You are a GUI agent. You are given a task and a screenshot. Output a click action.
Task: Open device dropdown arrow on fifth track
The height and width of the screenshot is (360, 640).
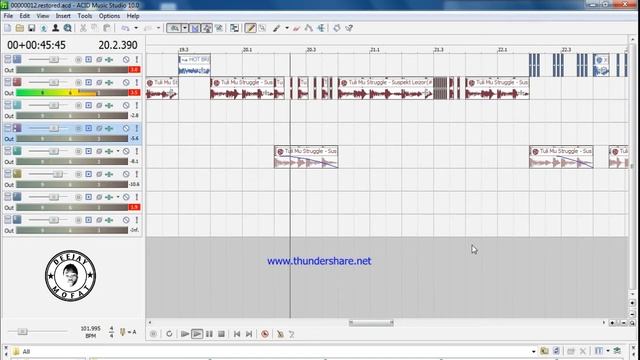(x=118, y=151)
